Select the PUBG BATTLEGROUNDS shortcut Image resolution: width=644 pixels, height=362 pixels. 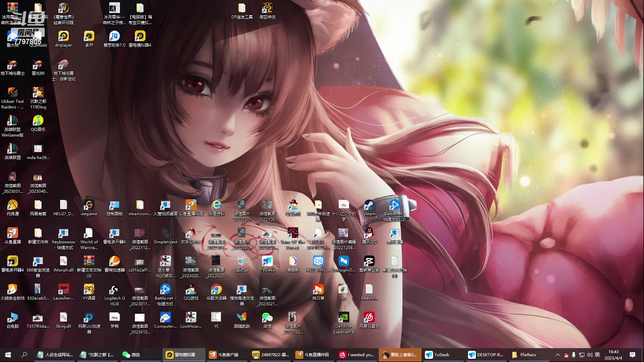point(318,239)
